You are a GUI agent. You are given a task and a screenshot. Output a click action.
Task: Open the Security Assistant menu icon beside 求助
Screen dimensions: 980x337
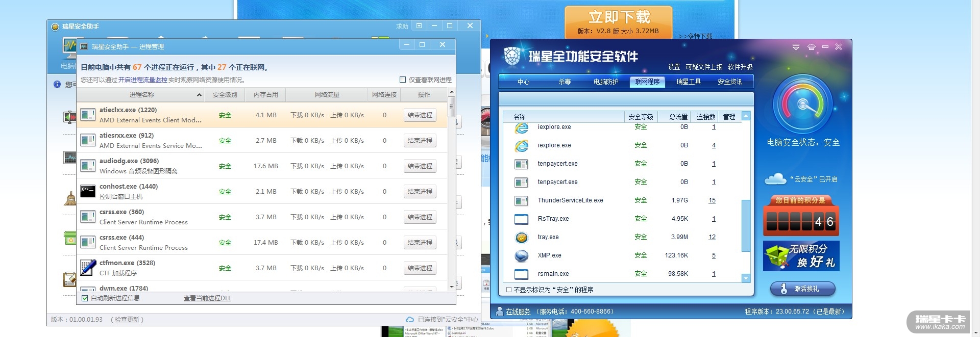[419, 25]
